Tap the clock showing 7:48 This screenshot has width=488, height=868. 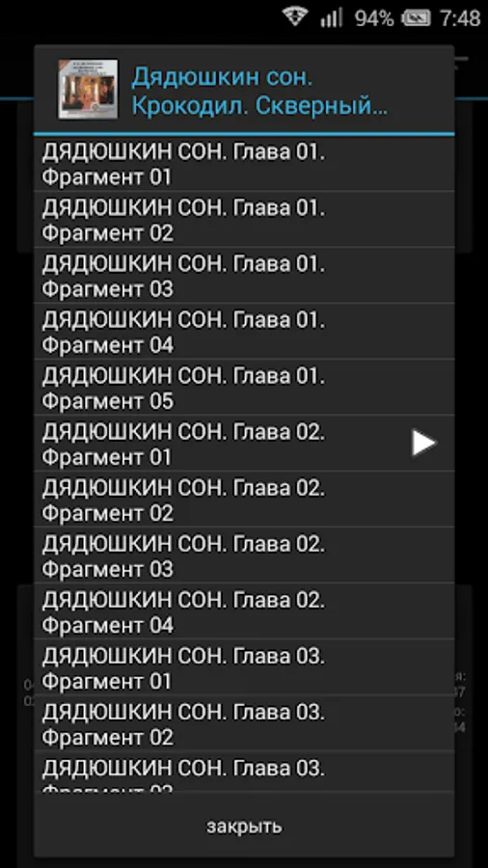pyautogui.click(x=460, y=18)
